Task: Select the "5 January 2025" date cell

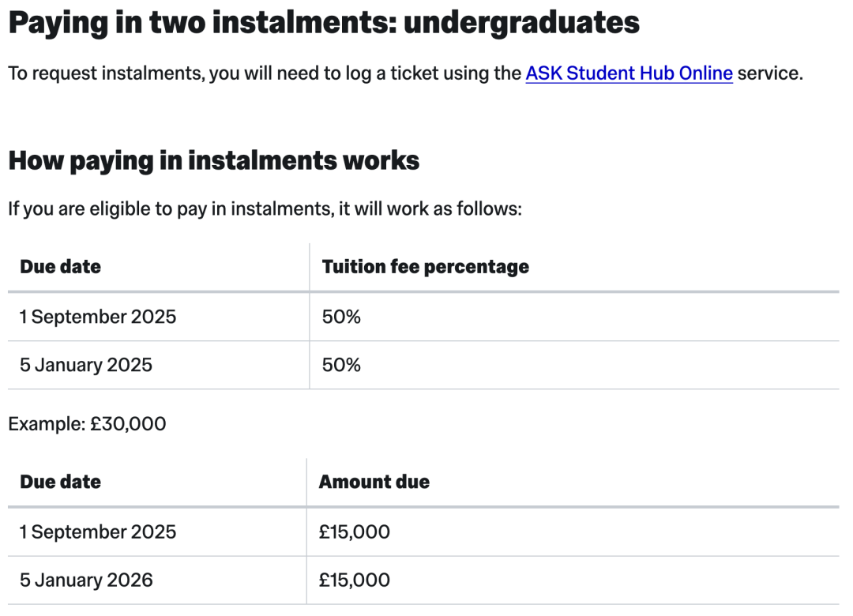Action: [x=86, y=365]
